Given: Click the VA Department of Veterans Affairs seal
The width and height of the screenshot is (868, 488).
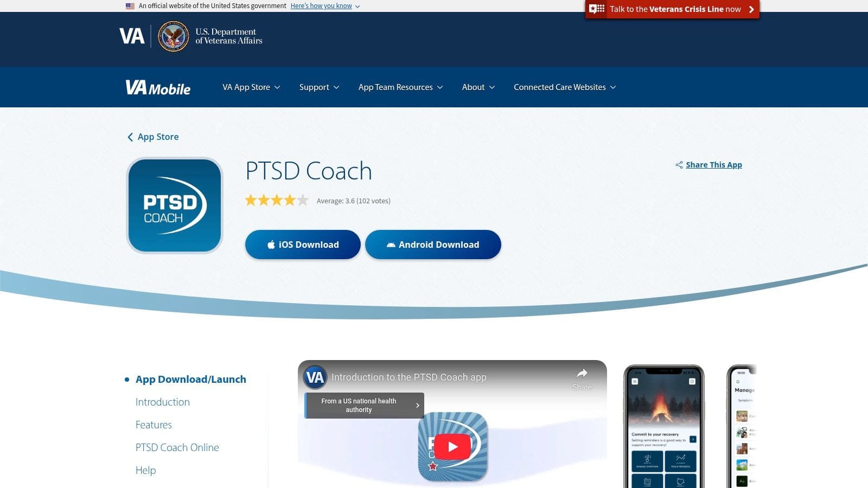Looking at the screenshot, I should pyautogui.click(x=173, y=37).
